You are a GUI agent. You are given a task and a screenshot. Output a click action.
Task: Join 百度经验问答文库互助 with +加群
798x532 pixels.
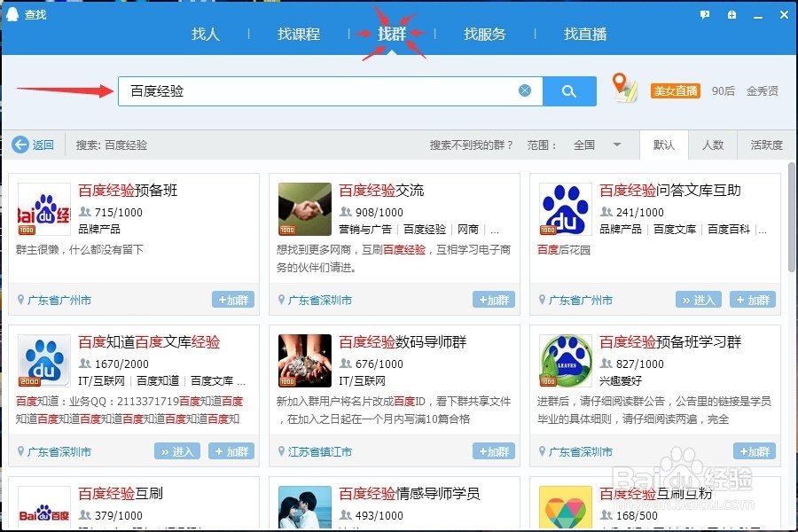753,300
